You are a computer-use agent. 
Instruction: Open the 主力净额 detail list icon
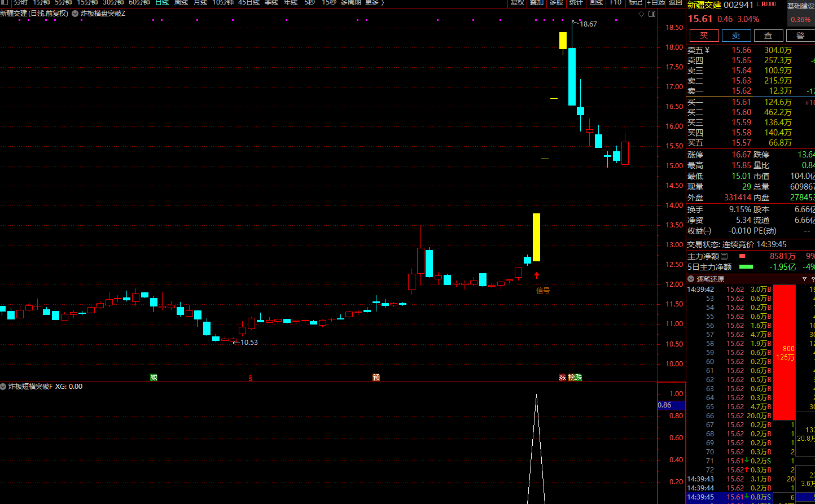[x=724, y=256]
